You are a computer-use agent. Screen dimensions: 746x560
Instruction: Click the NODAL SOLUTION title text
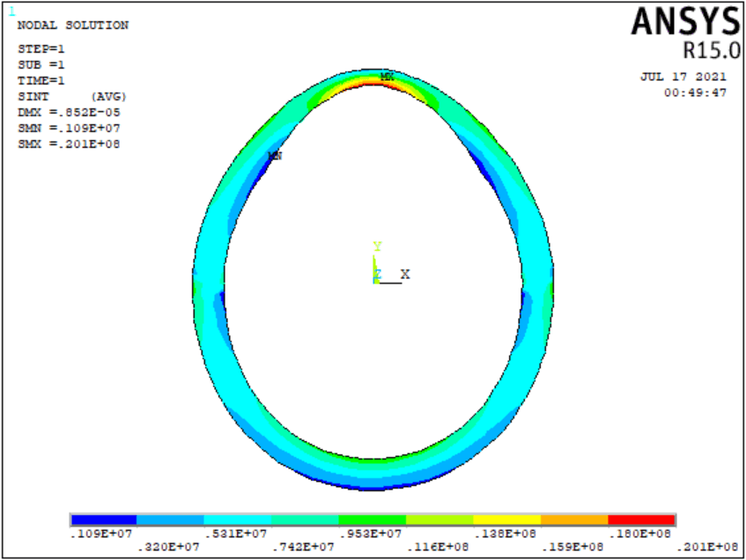[x=73, y=26]
